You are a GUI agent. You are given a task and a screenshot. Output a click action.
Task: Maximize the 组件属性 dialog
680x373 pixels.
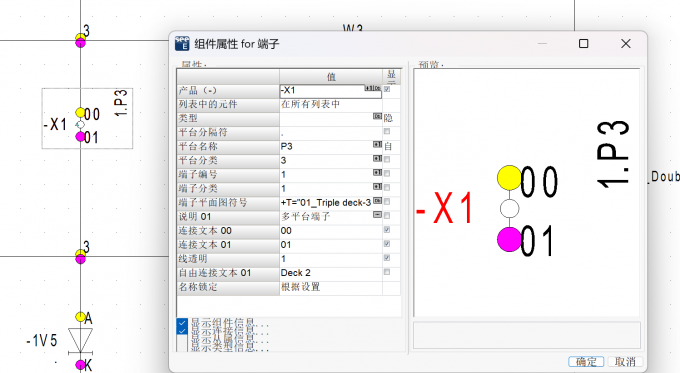(584, 43)
